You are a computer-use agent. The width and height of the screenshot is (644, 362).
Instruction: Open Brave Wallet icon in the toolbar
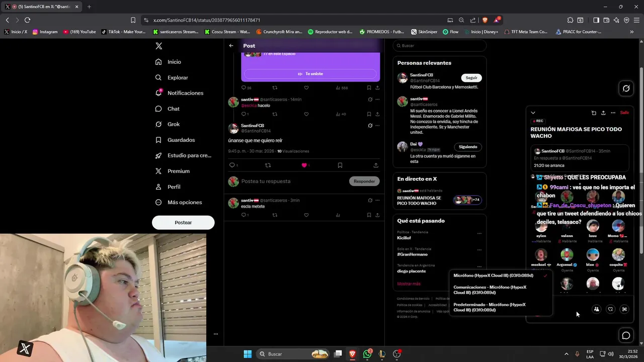point(606,20)
